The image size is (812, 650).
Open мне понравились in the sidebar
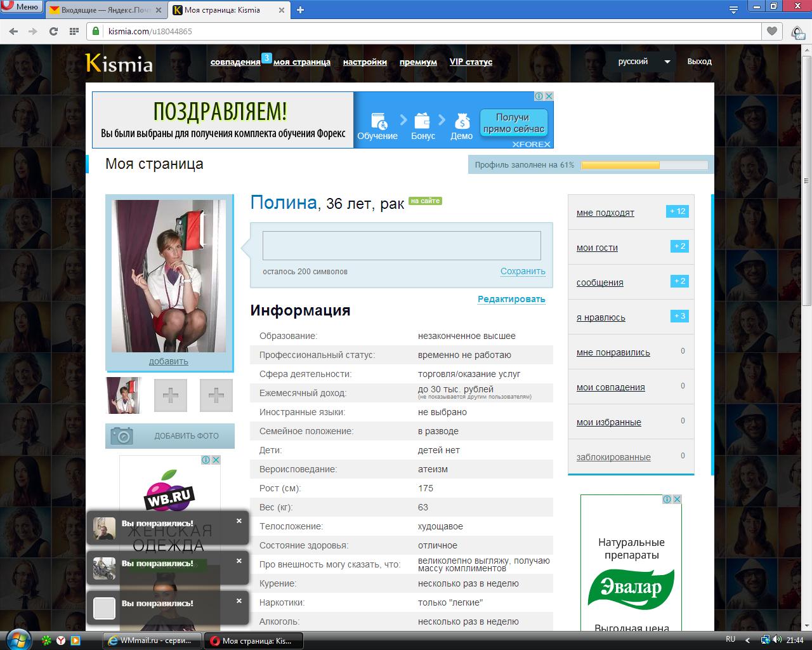click(x=613, y=352)
